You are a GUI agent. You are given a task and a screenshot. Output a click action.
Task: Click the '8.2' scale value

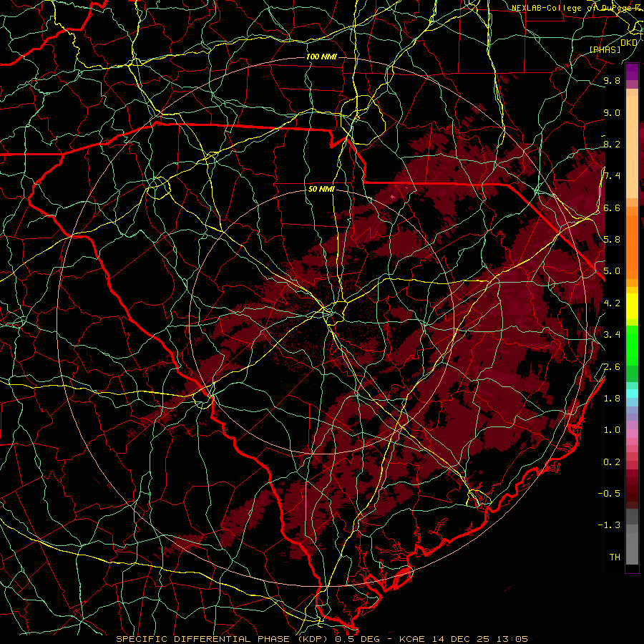(612, 144)
